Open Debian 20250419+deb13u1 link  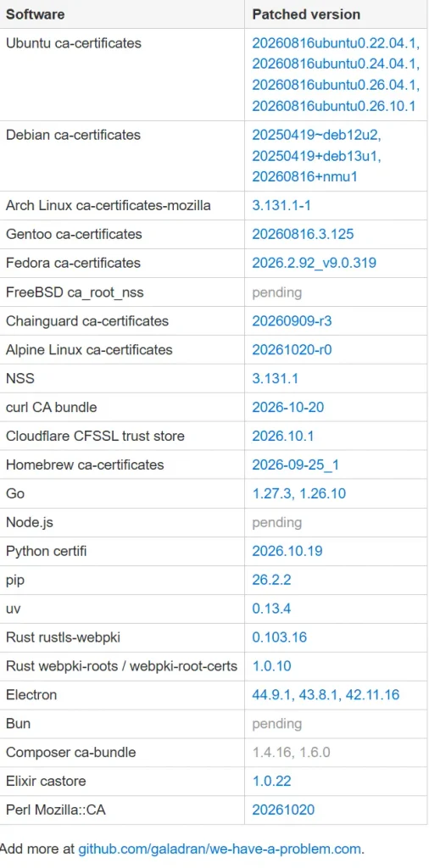(x=316, y=156)
